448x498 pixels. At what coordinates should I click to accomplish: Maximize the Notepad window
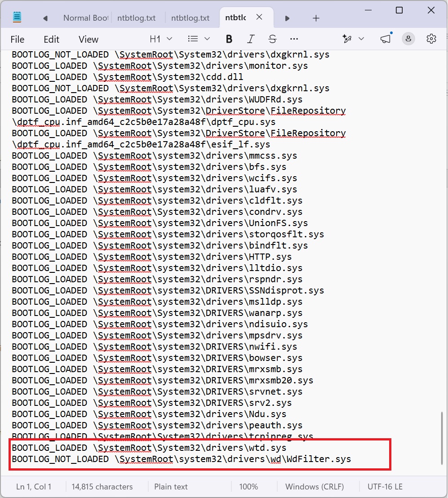399,10
